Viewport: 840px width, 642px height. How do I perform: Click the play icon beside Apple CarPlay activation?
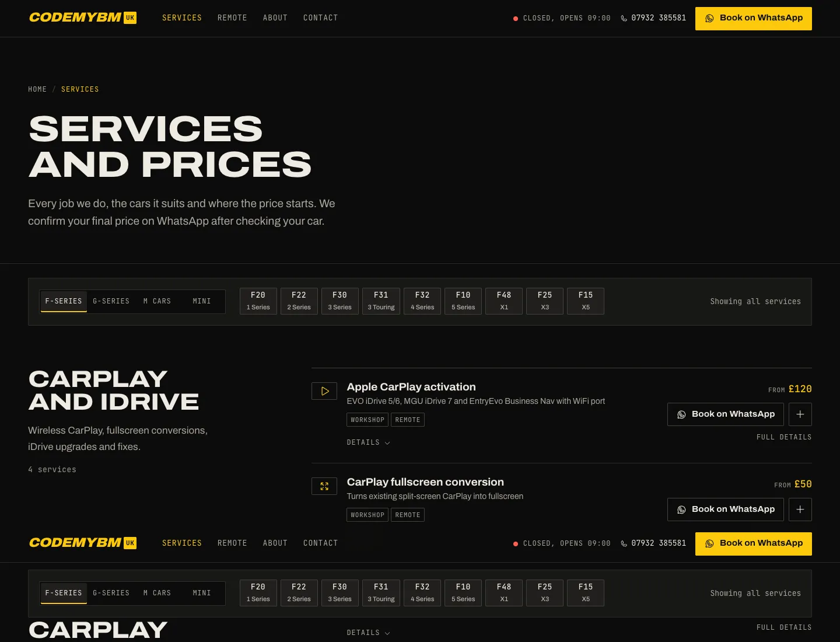[324, 391]
